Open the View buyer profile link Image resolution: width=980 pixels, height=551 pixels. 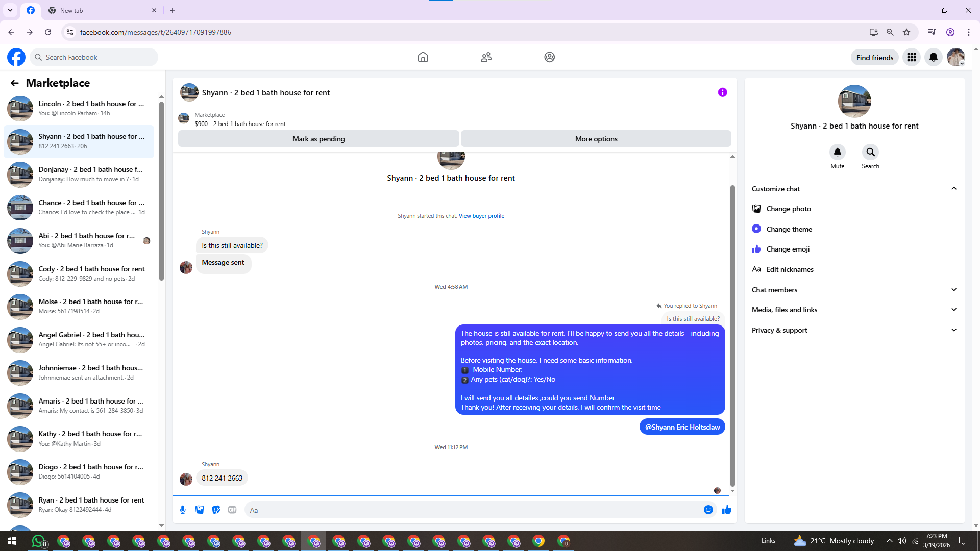pos(481,216)
